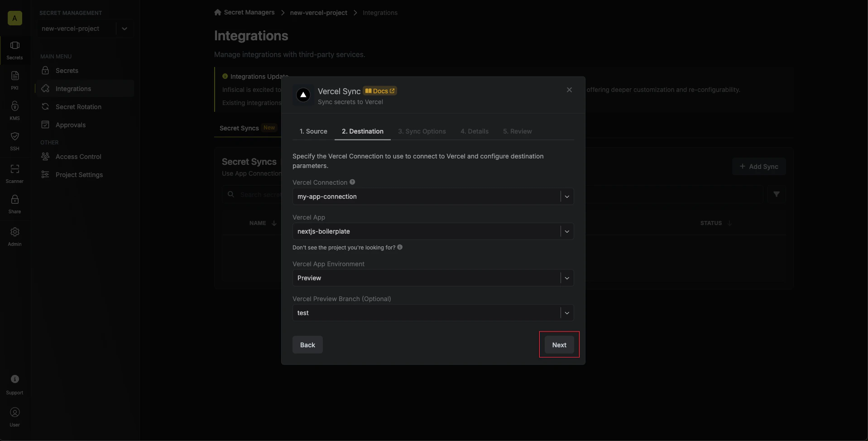Open Secret Rotation in main menu
This screenshot has width=868, height=441.
click(x=85, y=107)
